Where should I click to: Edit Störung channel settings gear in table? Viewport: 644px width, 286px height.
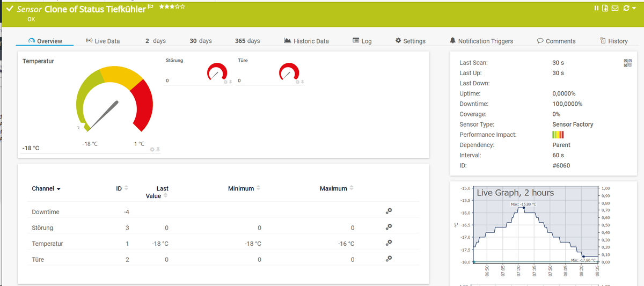389,227
